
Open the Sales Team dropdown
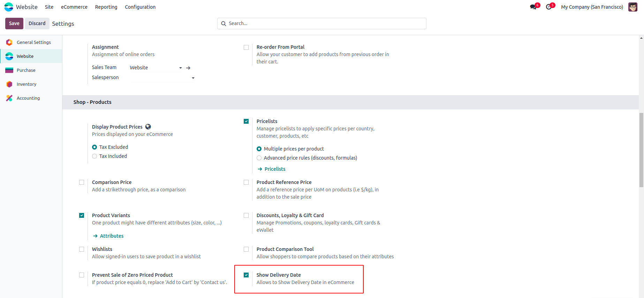(156, 68)
